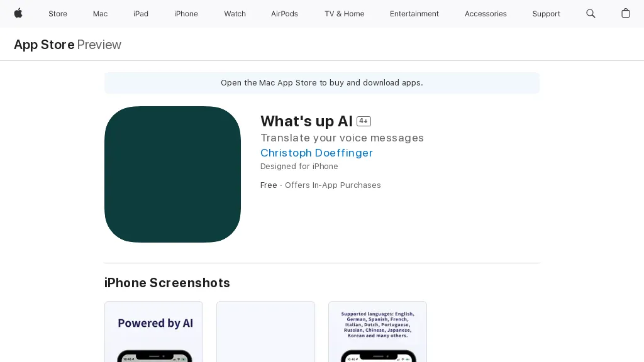Click the 4+ age rating badge

click(x=364, y=121)
